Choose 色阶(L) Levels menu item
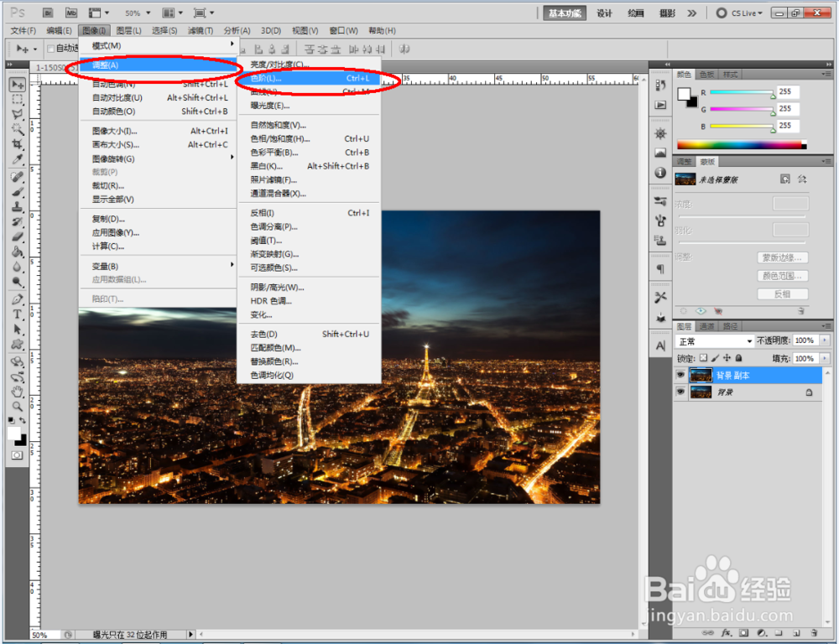Screen dimensions: 839x644 (310, 78)
